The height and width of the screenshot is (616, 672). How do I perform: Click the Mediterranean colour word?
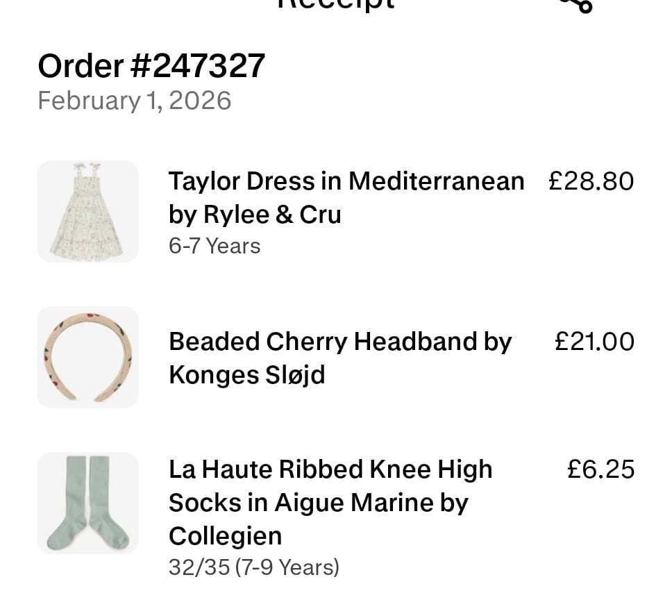pos(436,181)
